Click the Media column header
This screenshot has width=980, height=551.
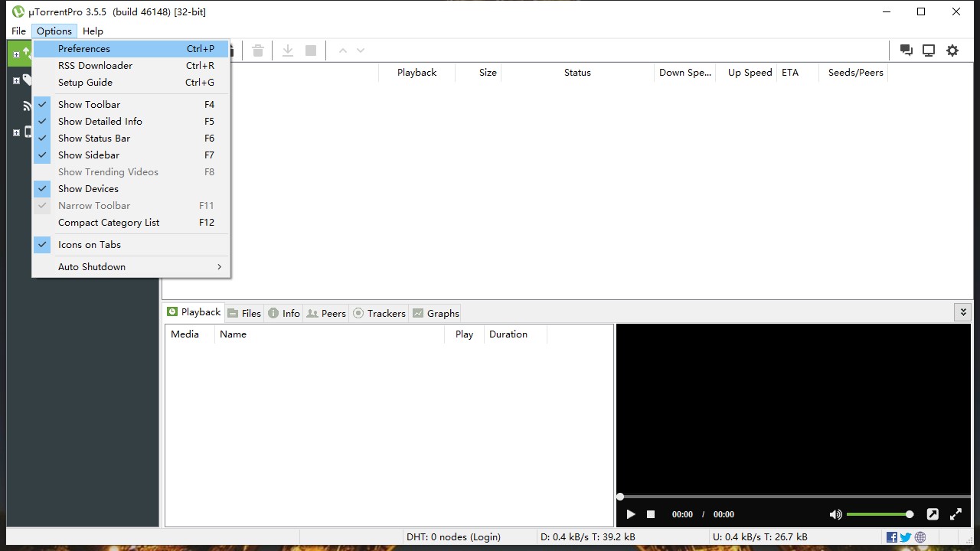(190, 334)
